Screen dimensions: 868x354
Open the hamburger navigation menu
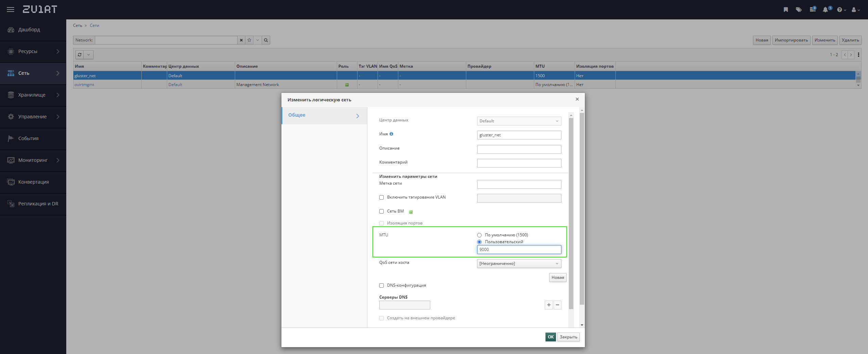[x=11, y=10]
